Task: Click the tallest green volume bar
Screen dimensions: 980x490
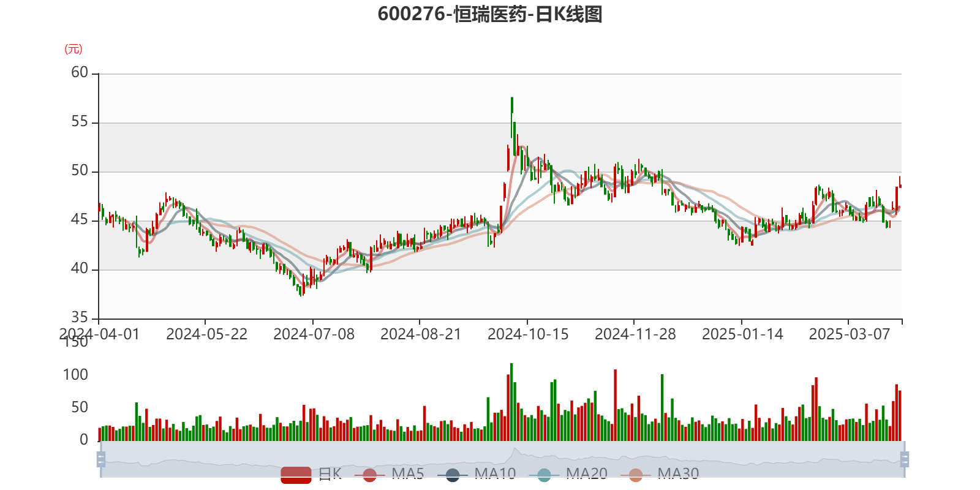Action: click(511, 401)
